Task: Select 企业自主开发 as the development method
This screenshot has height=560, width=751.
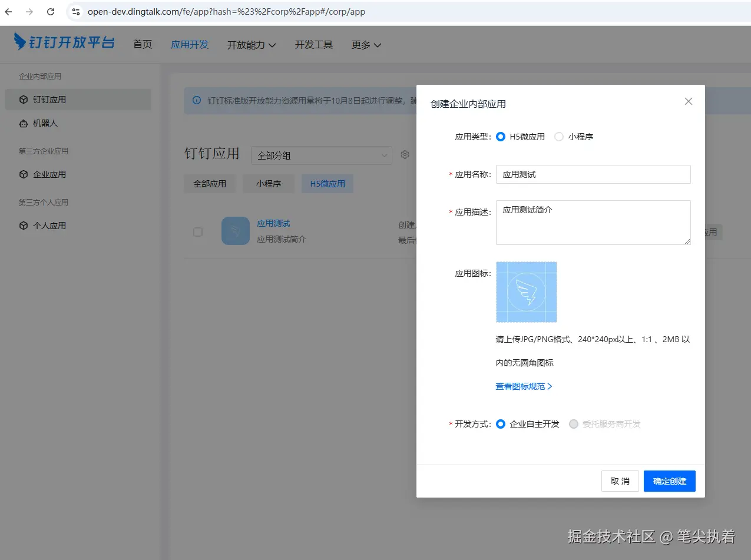Action: click(500, 423)
